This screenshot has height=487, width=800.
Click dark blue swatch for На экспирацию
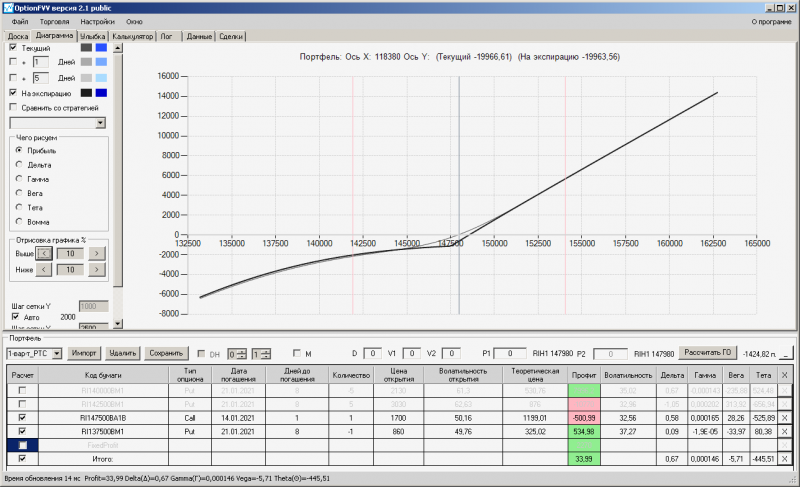(102, 93)
